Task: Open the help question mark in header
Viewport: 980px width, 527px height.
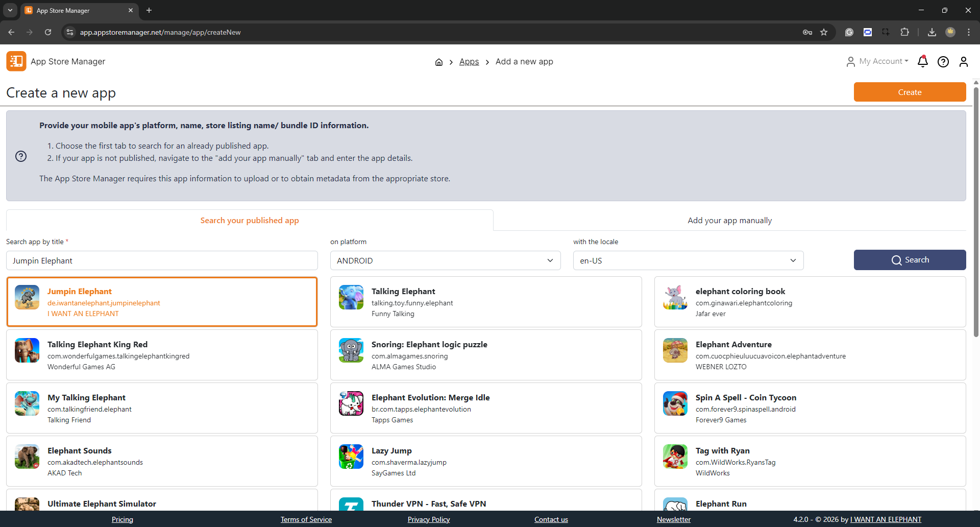Action: pos(943,62)
